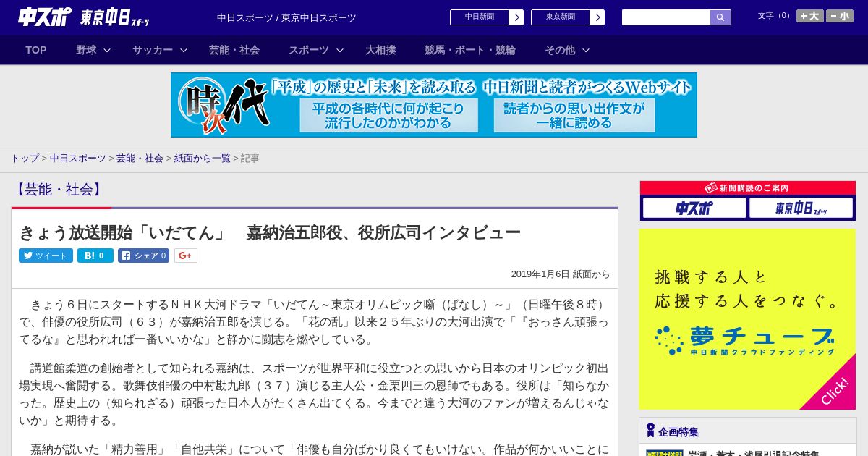Click the 夢チューブ crowdfunding advertisement
The image size is (868, 456).
(747, 319)
